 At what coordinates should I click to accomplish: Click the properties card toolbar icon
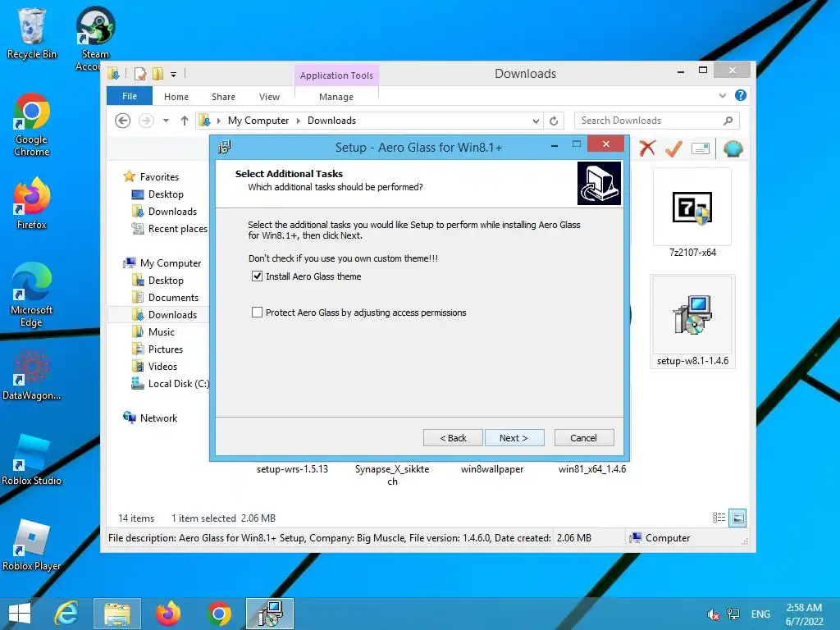(x=701, y=148)
